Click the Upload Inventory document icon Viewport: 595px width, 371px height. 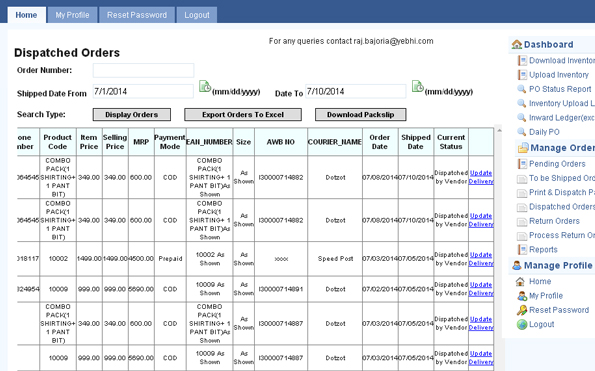pyautogui.click(x=523, y=75)
